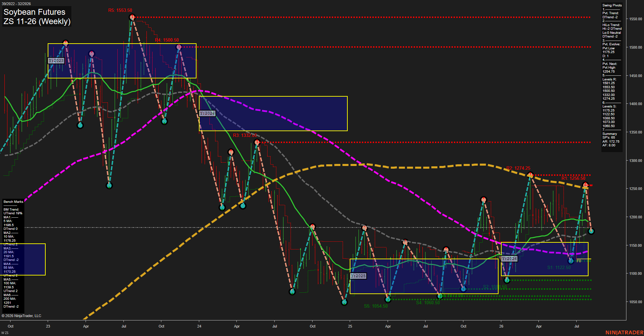The height and width of the screenshot is (336, 644).
Task: Click the 10 MA value 1176.25
Action: [9, 241]
